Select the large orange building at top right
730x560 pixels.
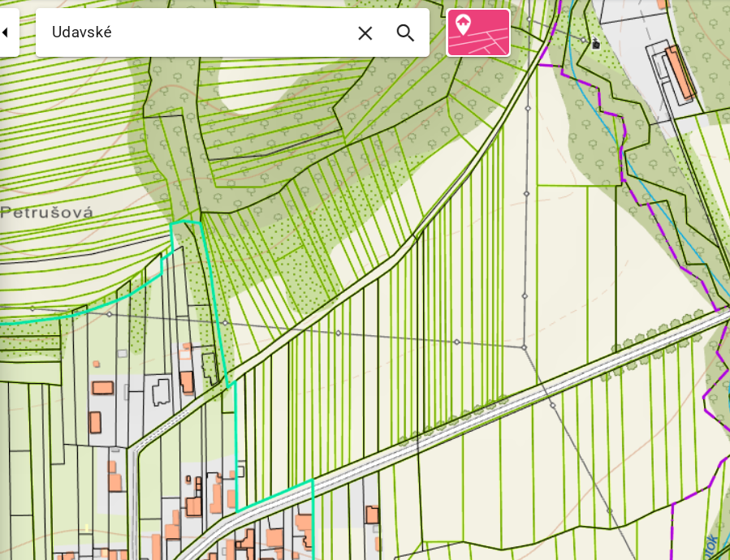point(680,71)
